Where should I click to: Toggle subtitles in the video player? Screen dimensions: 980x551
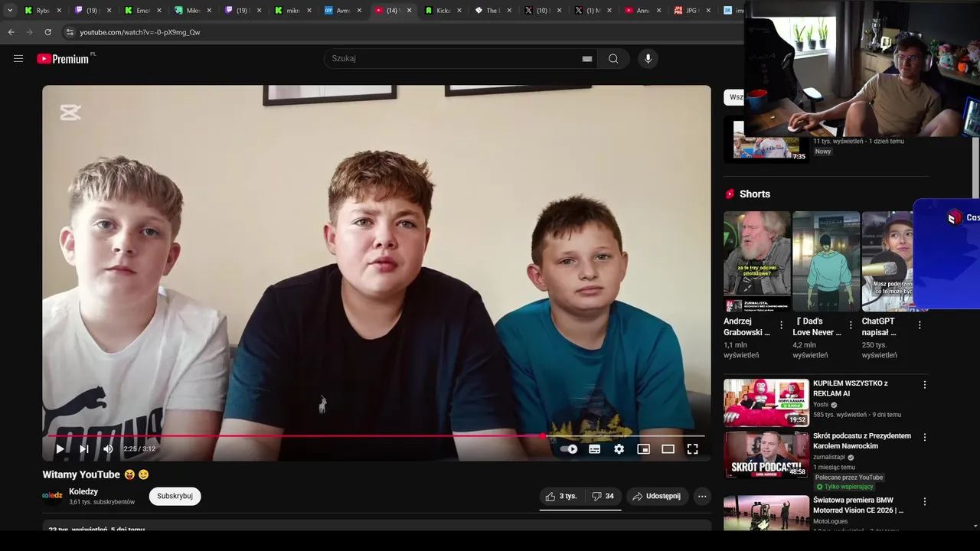594,449
